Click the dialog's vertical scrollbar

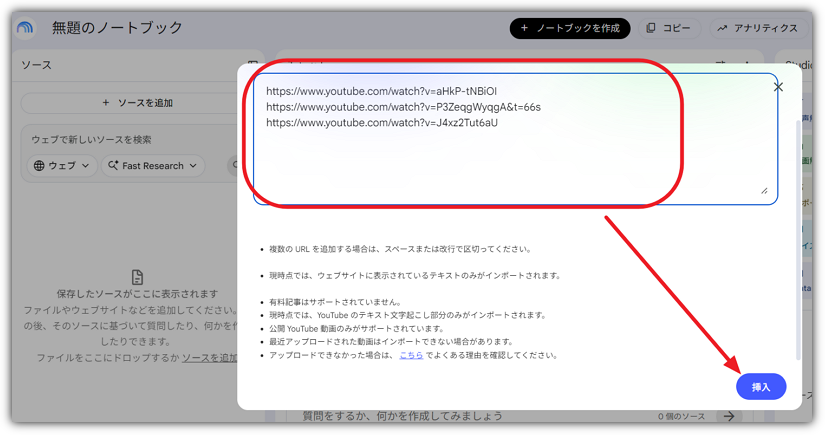[798, 239]
